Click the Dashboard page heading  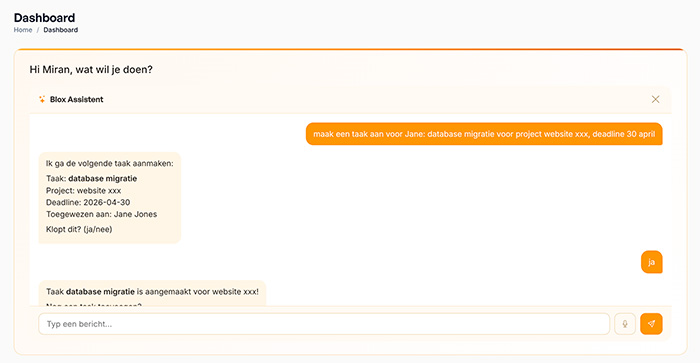44,17
